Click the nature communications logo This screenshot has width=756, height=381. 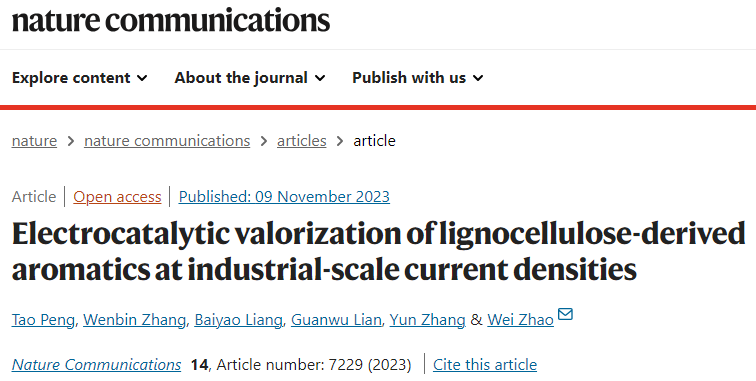pyautogui.click(x=171, y=20)
